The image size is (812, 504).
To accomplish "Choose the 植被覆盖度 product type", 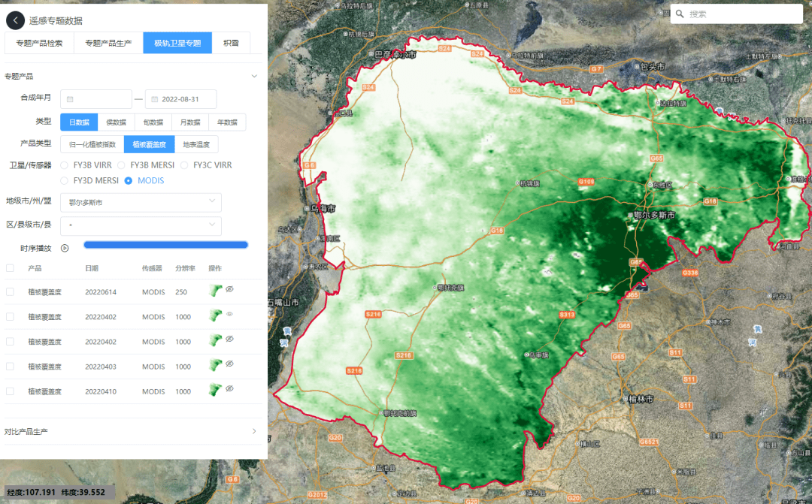I will point(150,144).
